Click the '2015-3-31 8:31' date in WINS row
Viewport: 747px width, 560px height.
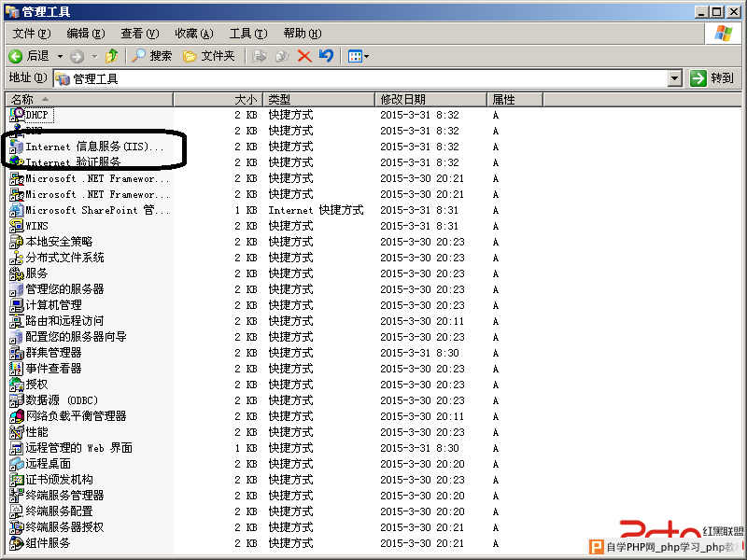click(x=419, y=226)
